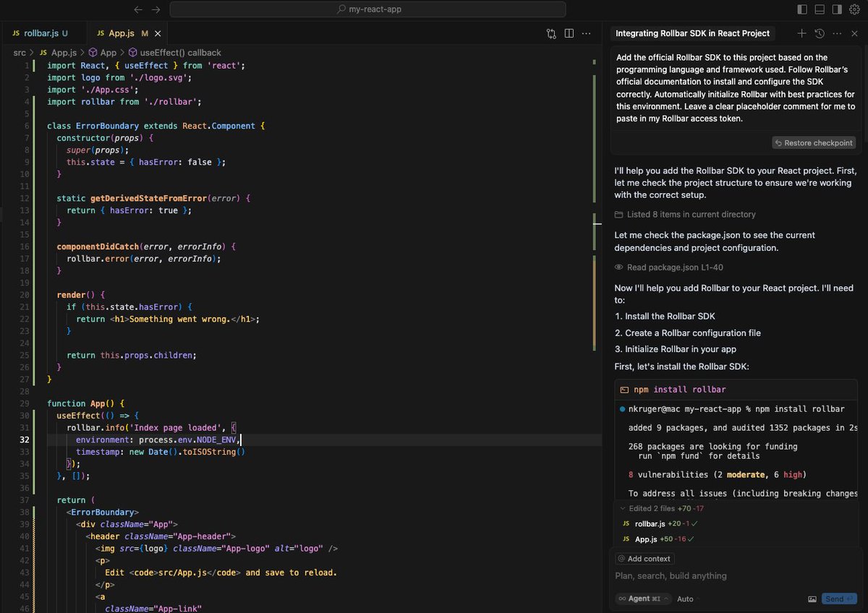Split the editor to the right
The width and height of the screenshot is (868, 613).
point(569,33)
